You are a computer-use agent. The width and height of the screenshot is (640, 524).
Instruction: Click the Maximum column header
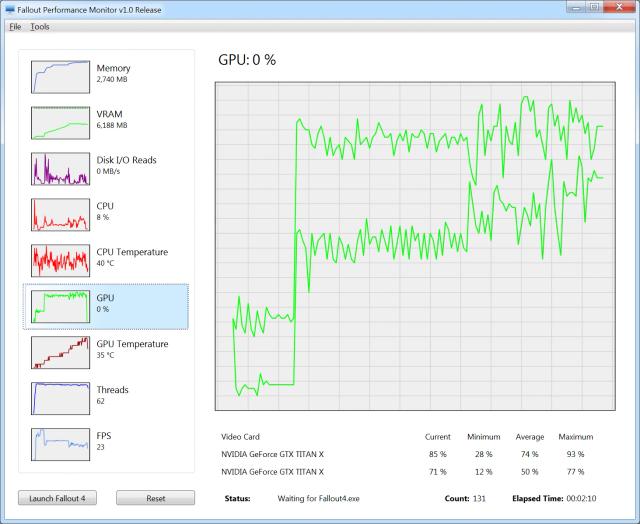click(576, 437)
